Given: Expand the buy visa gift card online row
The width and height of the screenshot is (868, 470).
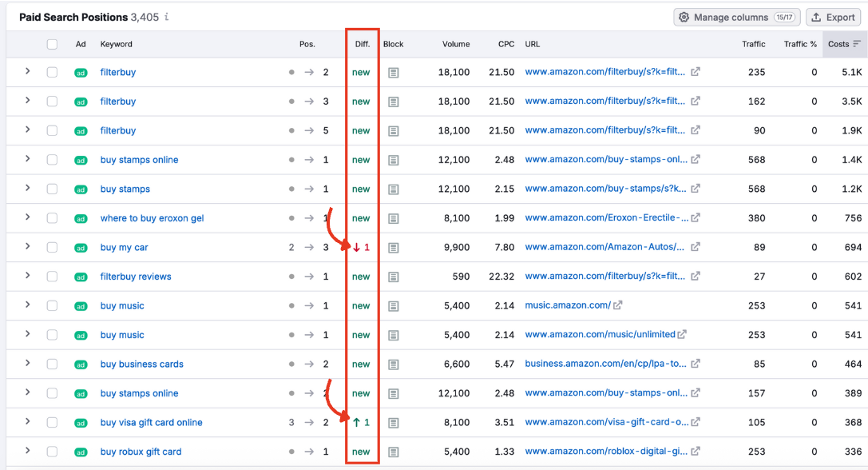Looking at the screenshot, I should [27, 422].
